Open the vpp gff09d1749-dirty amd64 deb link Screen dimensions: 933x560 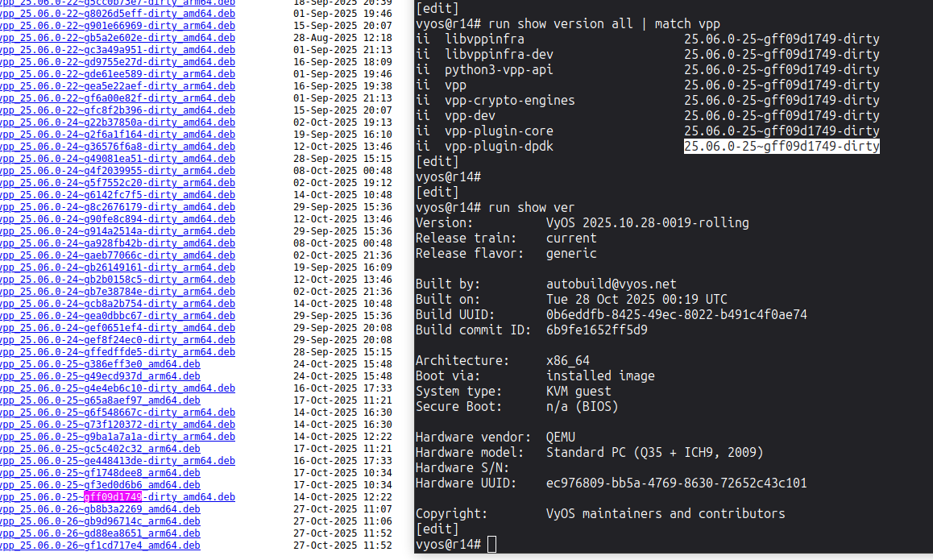tap(118, 497)
